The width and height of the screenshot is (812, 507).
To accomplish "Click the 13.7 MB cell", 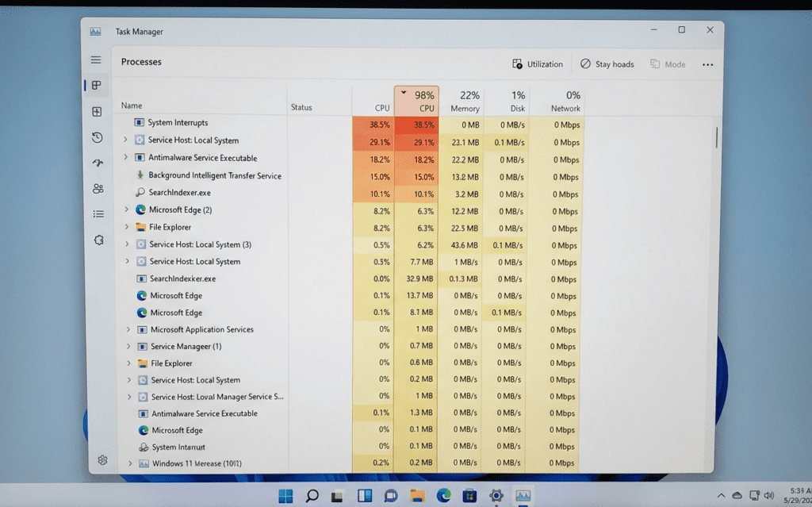I will pos(416,295).
